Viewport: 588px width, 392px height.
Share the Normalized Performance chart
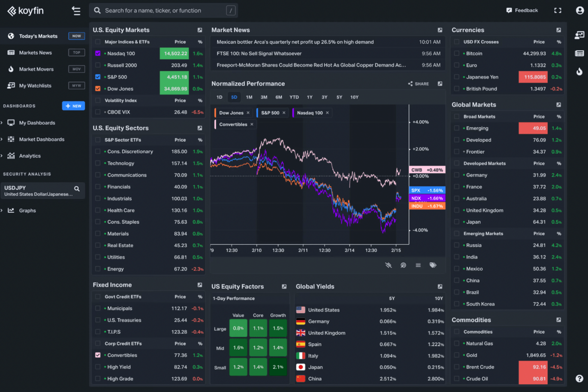pos(418,84)
